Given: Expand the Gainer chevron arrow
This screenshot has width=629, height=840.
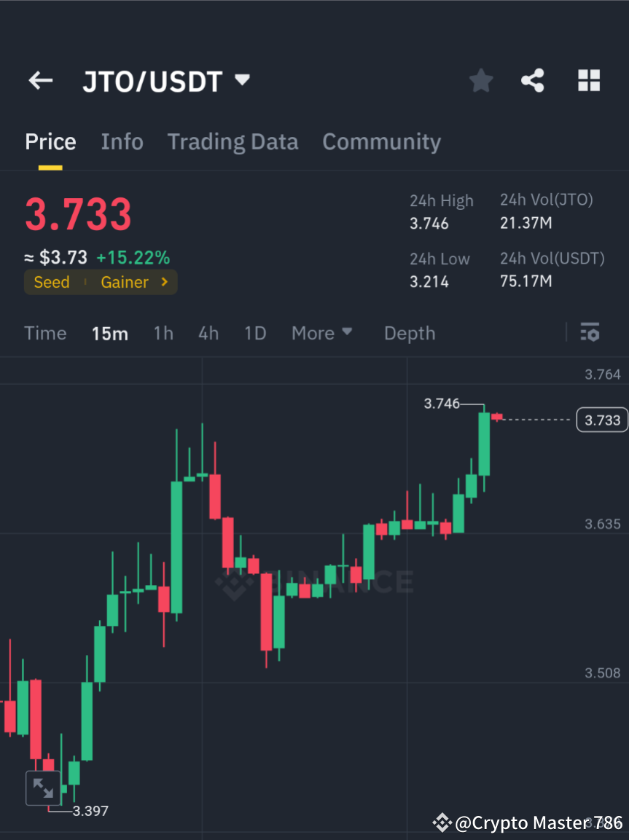Looking at the screenshot, I should pos(163,282).
